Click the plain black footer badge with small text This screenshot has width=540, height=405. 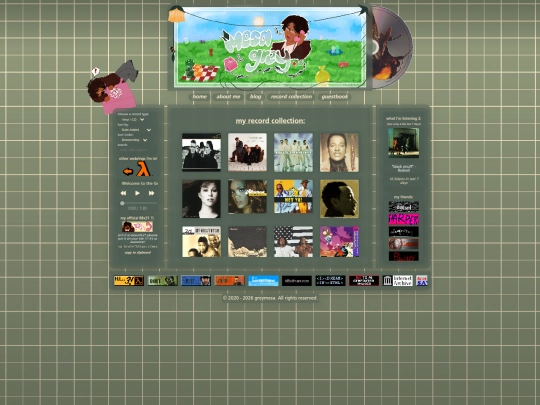click(x=297, y=281)
